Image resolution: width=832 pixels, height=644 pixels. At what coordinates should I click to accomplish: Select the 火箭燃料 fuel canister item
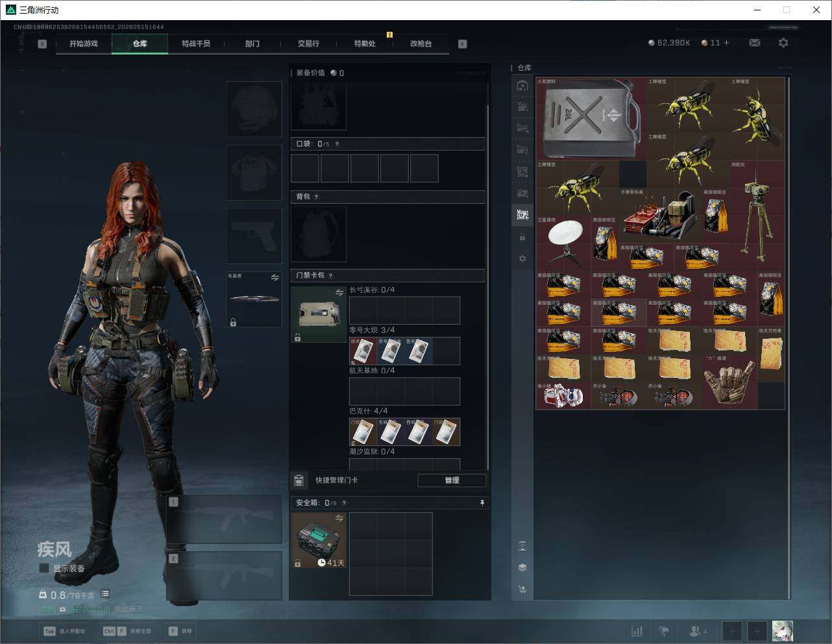click(x=591, y=118)
